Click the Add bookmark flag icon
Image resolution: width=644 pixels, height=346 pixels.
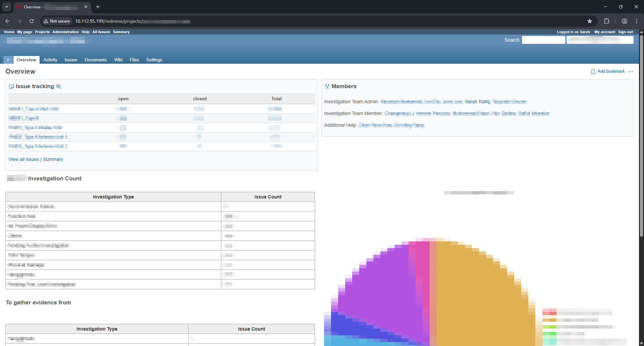593,71
